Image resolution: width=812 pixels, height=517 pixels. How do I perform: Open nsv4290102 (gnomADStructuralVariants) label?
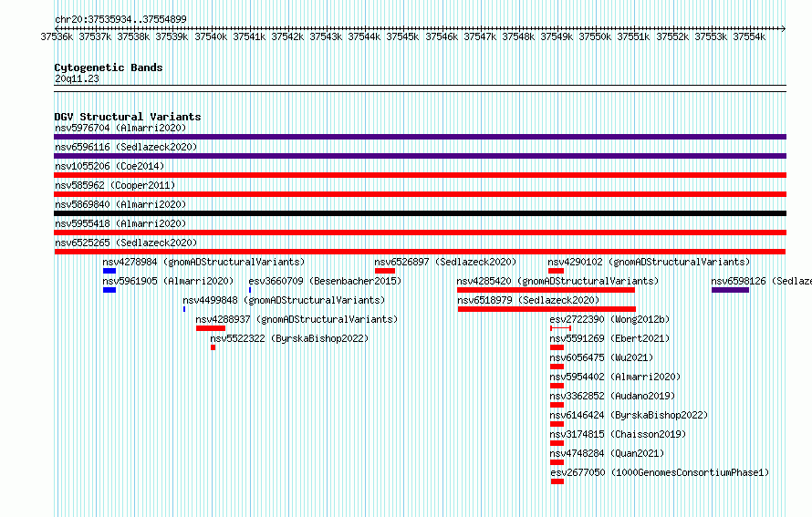(649, 262)
